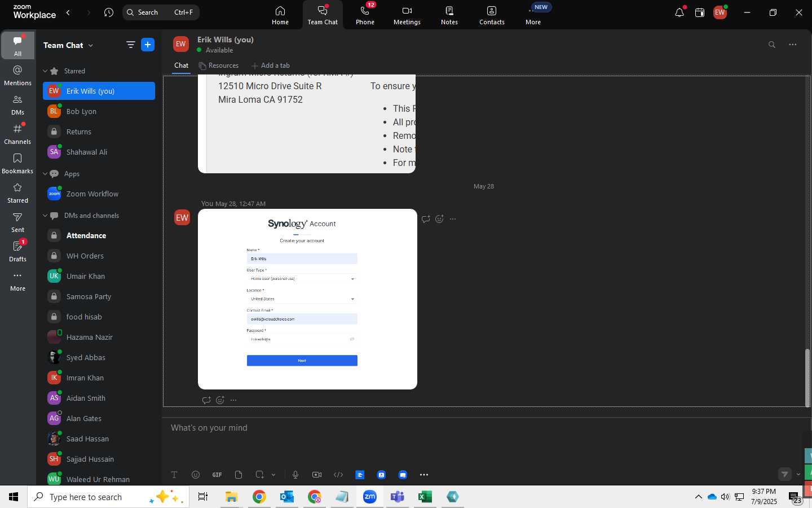This screenshot has height=508, width=812.
Task: Open the Channels sidebar view
Action: coord(17,134)
